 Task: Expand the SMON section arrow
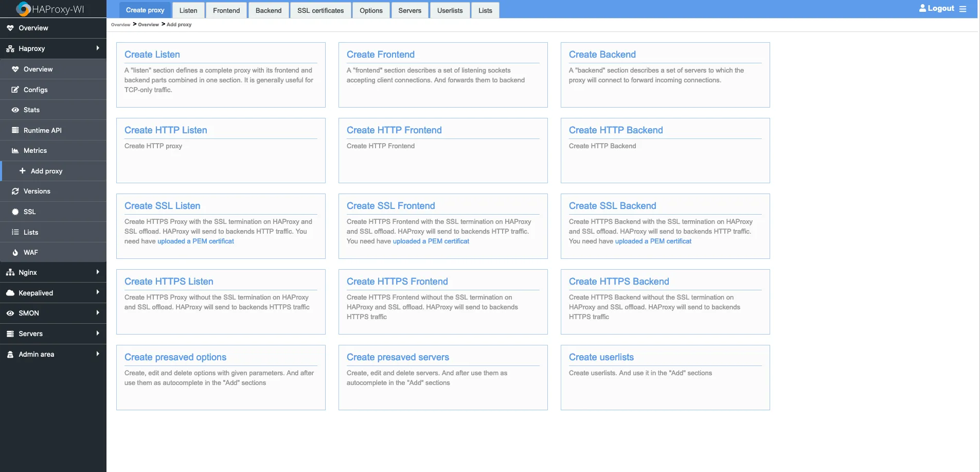pyautogui.click(x=98, y=312)
